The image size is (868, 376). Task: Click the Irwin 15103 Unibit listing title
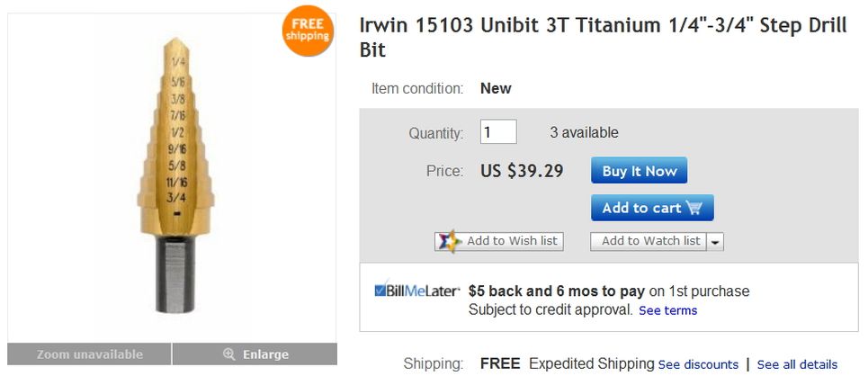pyautogui.click(x=603, y=38)
